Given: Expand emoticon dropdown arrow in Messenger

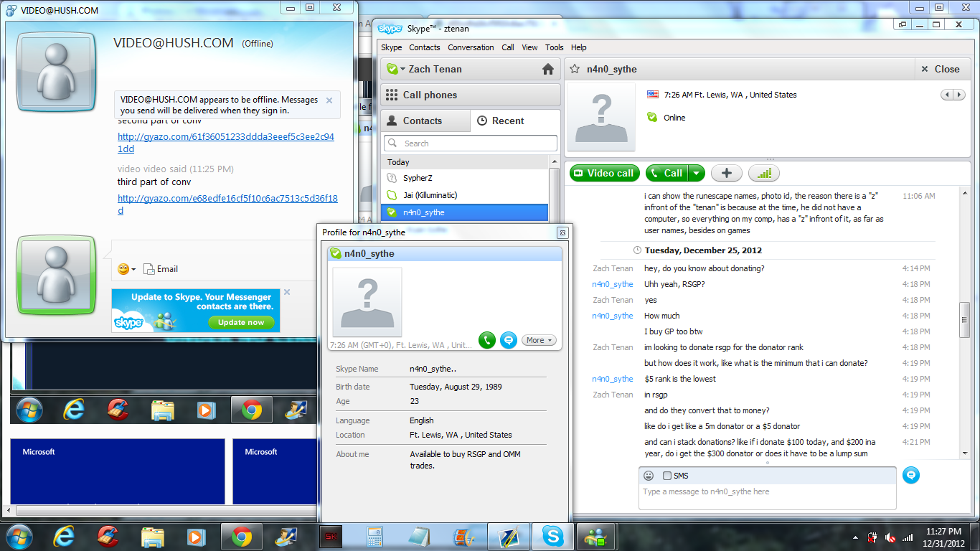Looking at the screenshot, I should pyautogui.click(x=133, y=270).
